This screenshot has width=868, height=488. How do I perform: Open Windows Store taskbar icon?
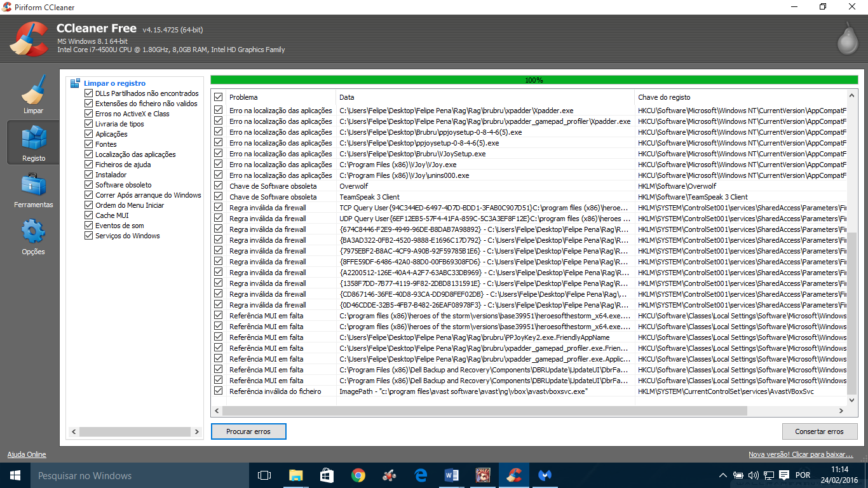point(327,475)
